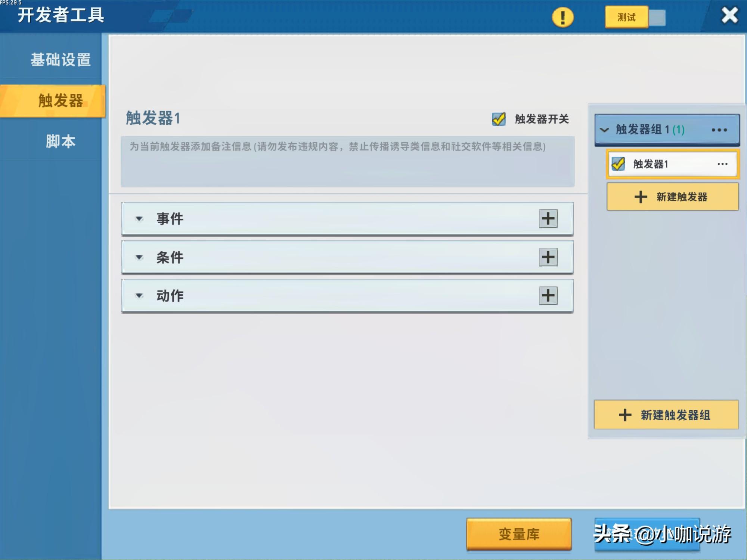Open the 变量库 panel
Viewport: 747px width, 560px height.
coord(518,534)
